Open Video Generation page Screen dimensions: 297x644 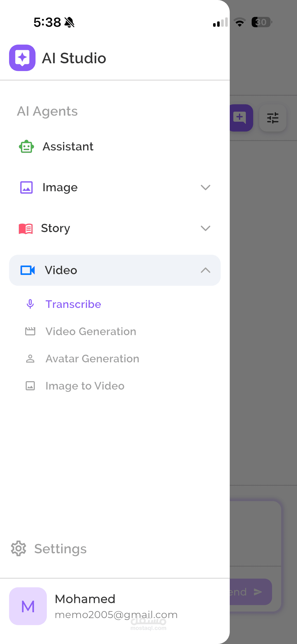91,331
